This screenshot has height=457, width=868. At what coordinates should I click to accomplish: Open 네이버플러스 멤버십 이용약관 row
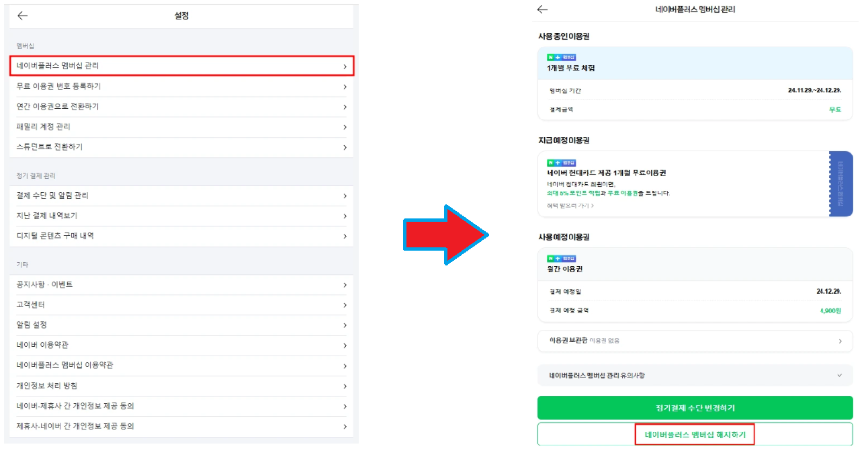pyautogui.click(x=181, y=366)
